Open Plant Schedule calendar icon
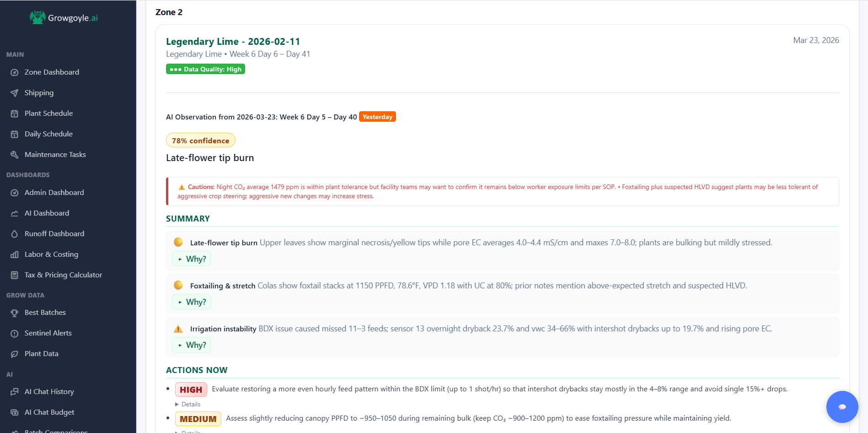This screenshot has height=433, width=868. (15, 113)
